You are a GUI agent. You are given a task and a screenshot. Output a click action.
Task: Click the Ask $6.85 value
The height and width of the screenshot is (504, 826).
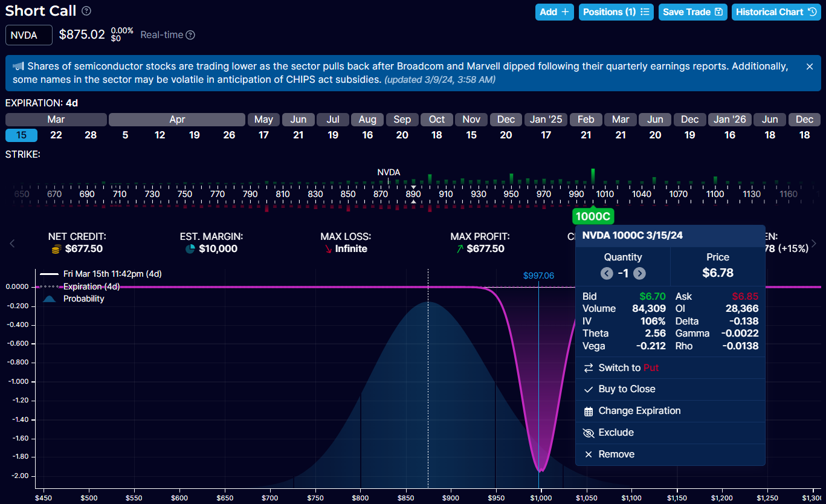click(x=745, y=296)
